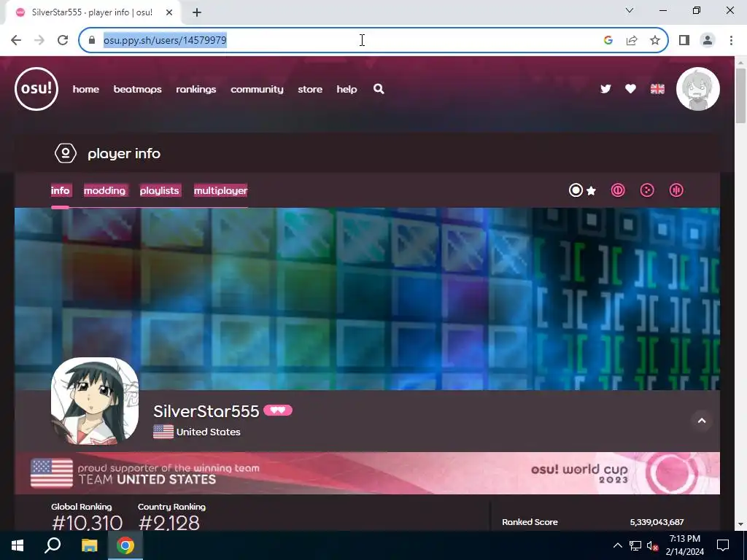Viewport: 747px width, 560px height.
Task: Open language selector UK flag
Action: 657,89
